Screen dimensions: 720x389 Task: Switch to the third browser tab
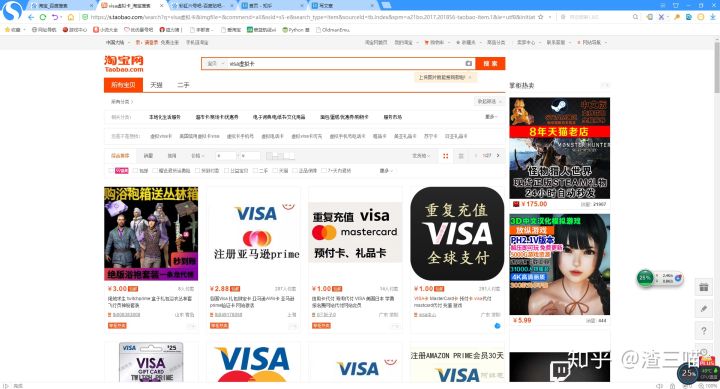(x=202, y=6)
